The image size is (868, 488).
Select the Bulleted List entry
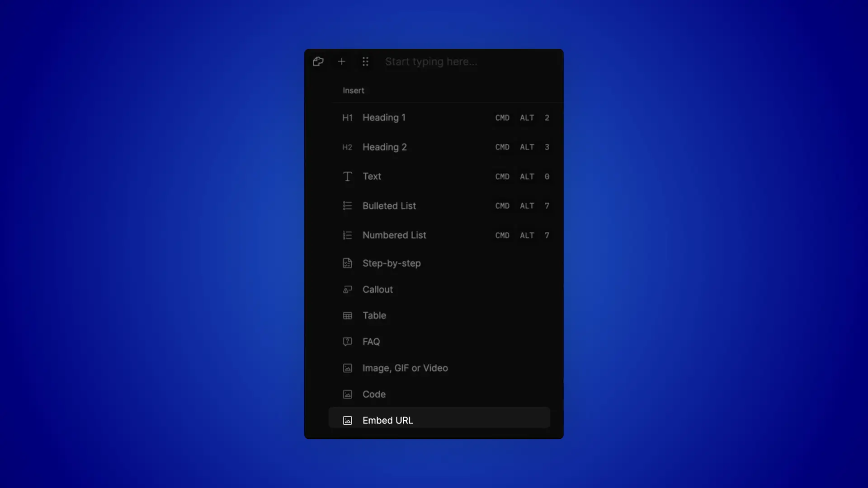click(388, 206)
